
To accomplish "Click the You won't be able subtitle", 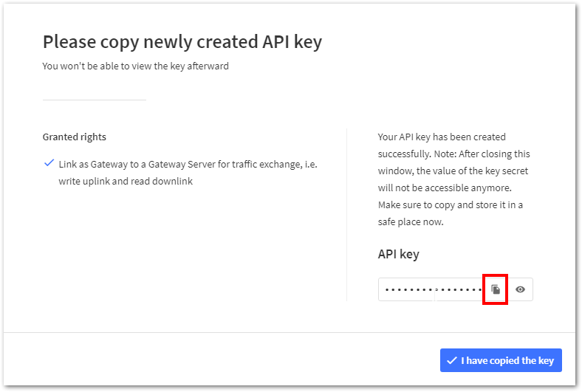I will coord(135,66).
